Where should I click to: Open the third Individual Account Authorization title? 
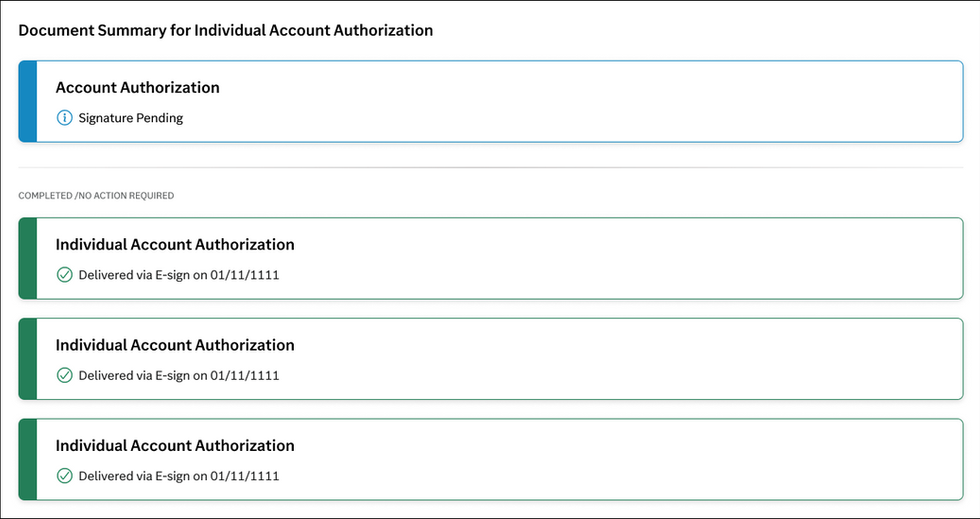pos(175,446)
